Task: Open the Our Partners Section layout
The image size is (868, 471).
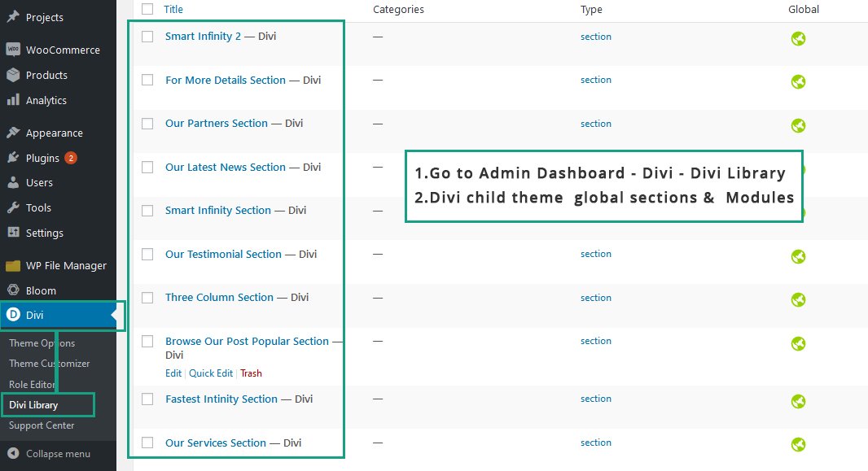Action: pyautogui.click(x=217, y=124)
